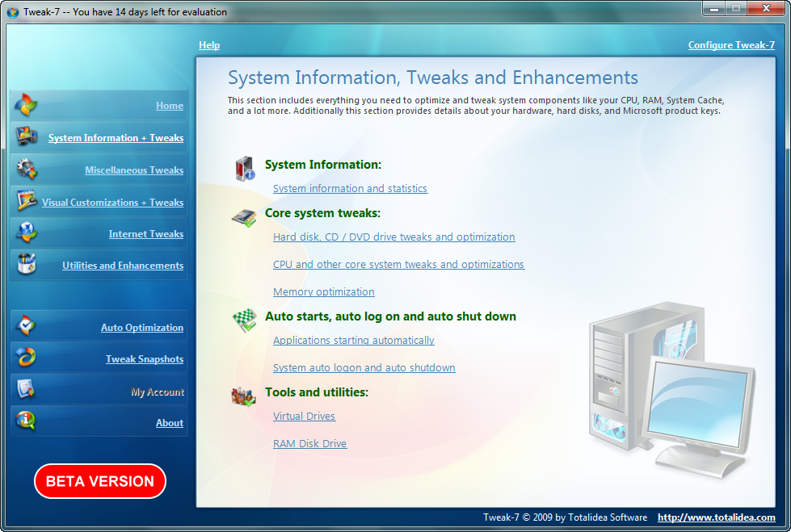Viewport: 791px width, 532px height.
Task: Open Virtual Drives link
Action: coord(304,416)
